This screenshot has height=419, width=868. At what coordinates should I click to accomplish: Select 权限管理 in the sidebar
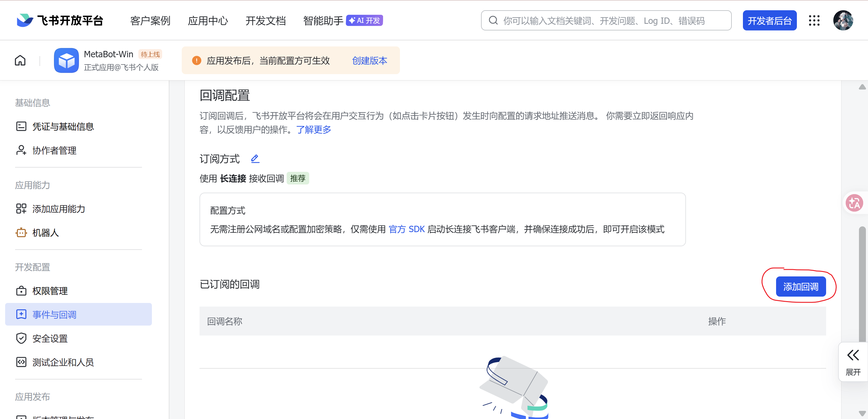[50, 291]
